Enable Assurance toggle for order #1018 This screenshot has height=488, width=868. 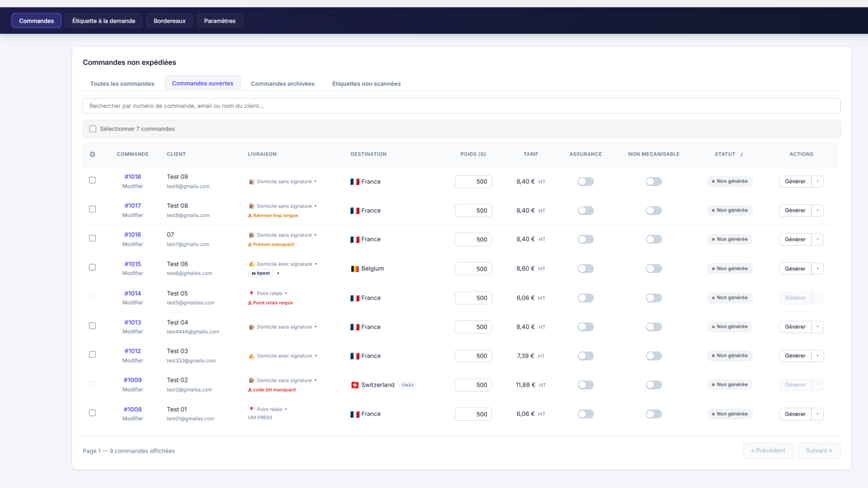[x=585, y=182]
